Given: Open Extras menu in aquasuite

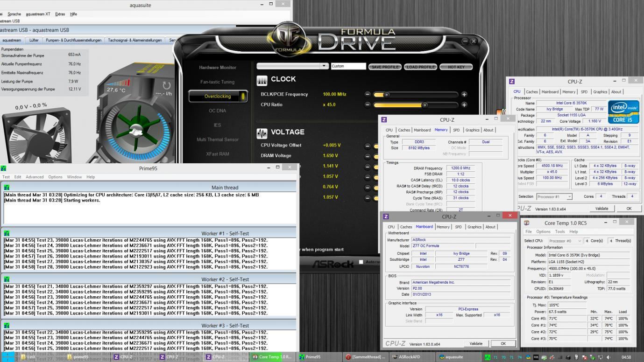Looking at the screenshot, I should (x=60, y=14).
